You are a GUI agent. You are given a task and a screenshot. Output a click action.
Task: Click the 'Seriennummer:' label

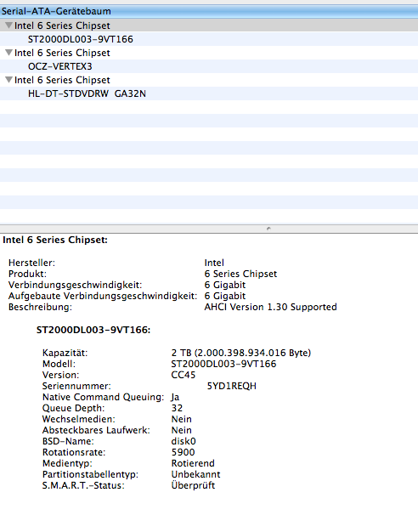pos(76,386)
